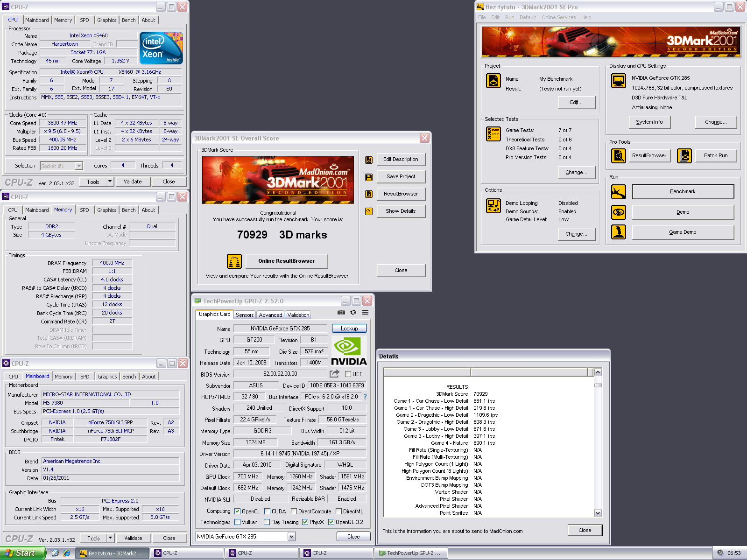The width and height of the screenshot is (747, 560).
Task: Open the Run menu in 3DMark2001
Action: pyautogui.click(x=509, y=17)
